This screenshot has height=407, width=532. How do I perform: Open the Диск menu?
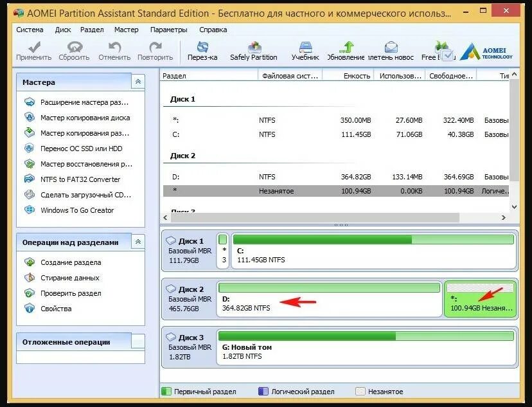point(63,30)
